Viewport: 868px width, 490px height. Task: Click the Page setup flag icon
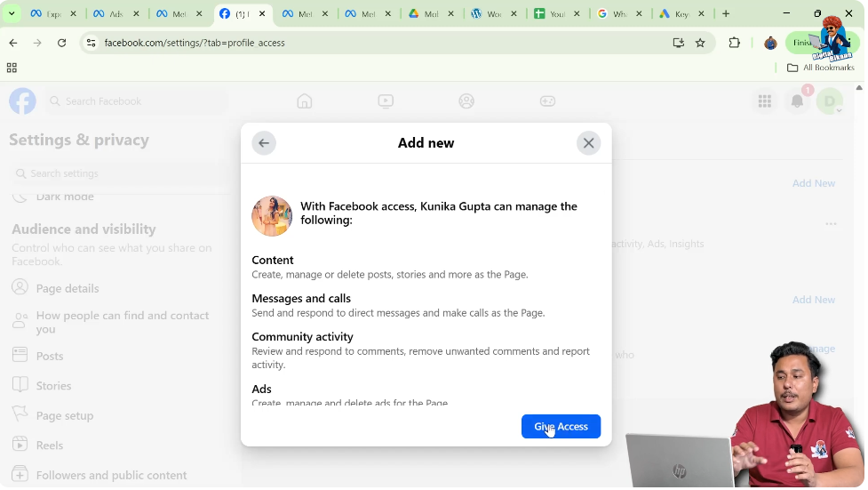(x=20, y=415)
